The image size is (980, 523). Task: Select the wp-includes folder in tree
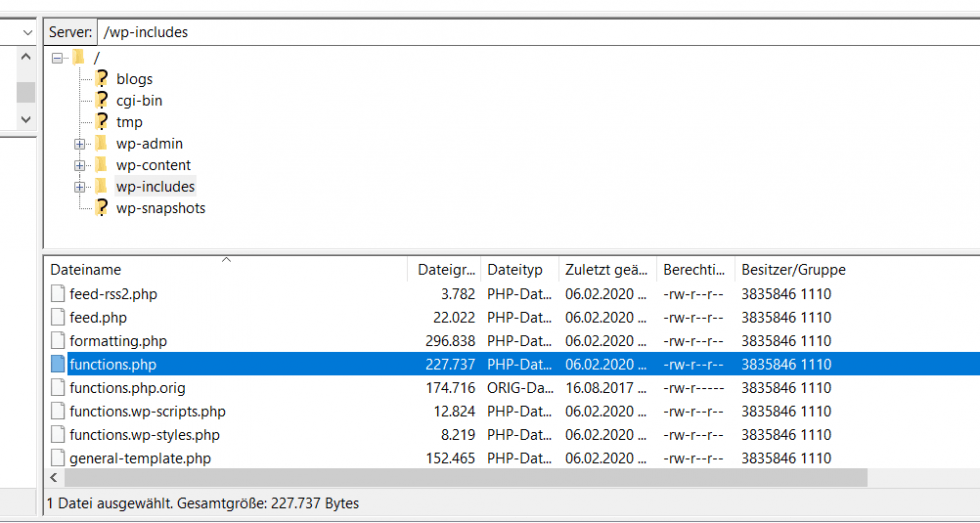pos(156,187)
